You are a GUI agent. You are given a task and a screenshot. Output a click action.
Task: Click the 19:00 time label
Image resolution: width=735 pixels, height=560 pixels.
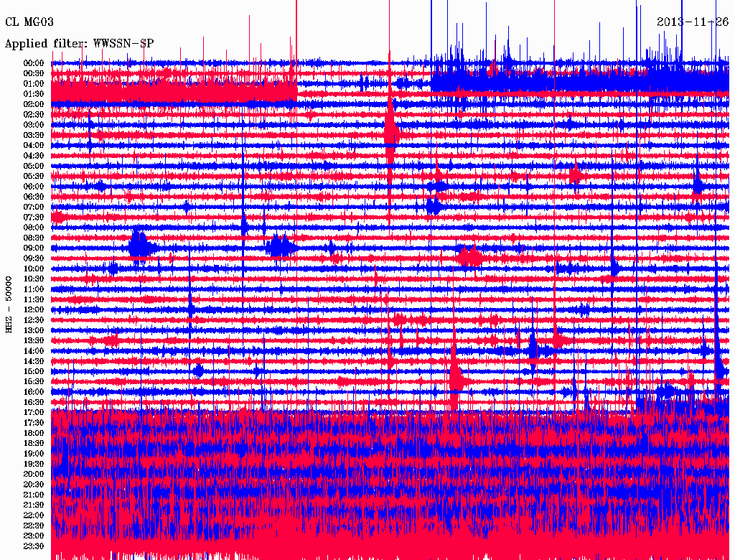coord(34,454)
